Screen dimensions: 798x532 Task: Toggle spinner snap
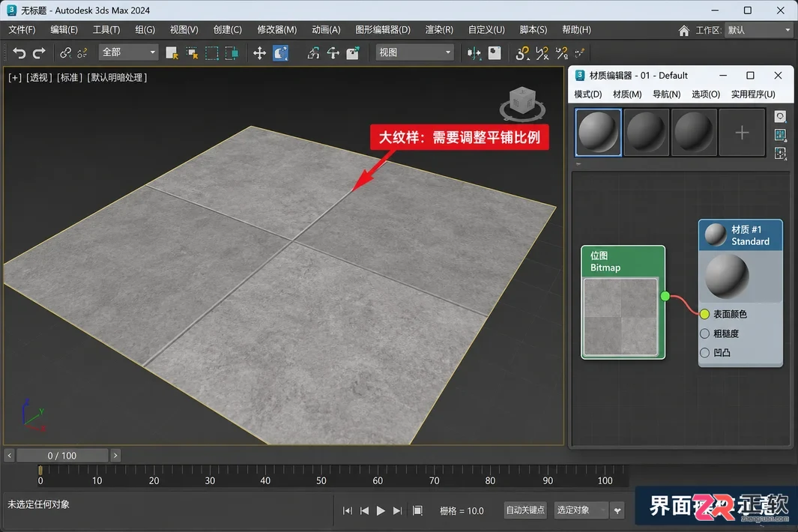click(580, 53)
